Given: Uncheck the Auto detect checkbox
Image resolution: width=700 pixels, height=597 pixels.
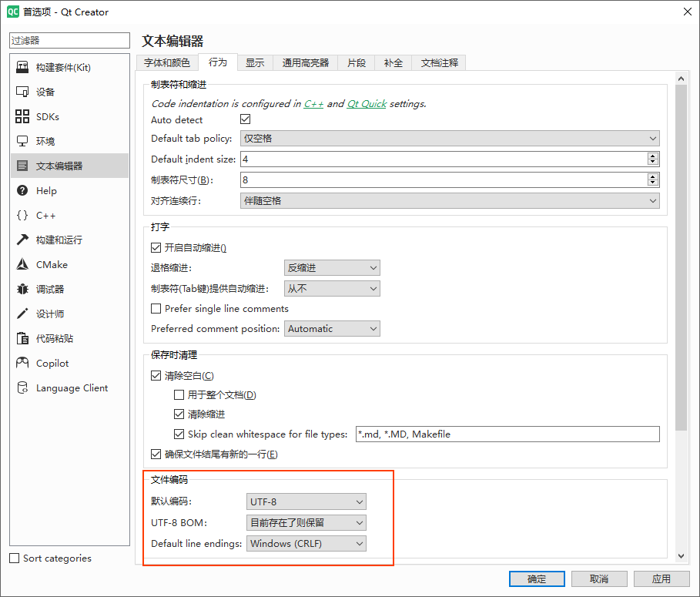Looking at the screenshot, I should click(x=246, y=119).
